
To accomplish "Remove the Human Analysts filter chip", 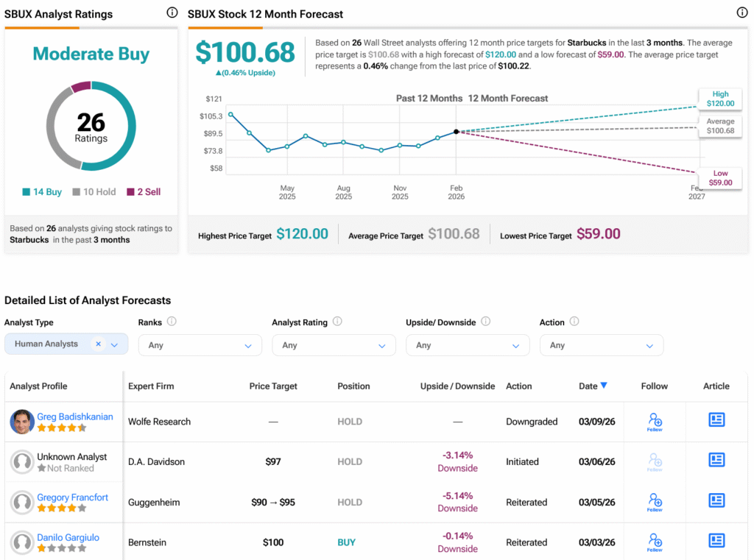I will (98, 344).
